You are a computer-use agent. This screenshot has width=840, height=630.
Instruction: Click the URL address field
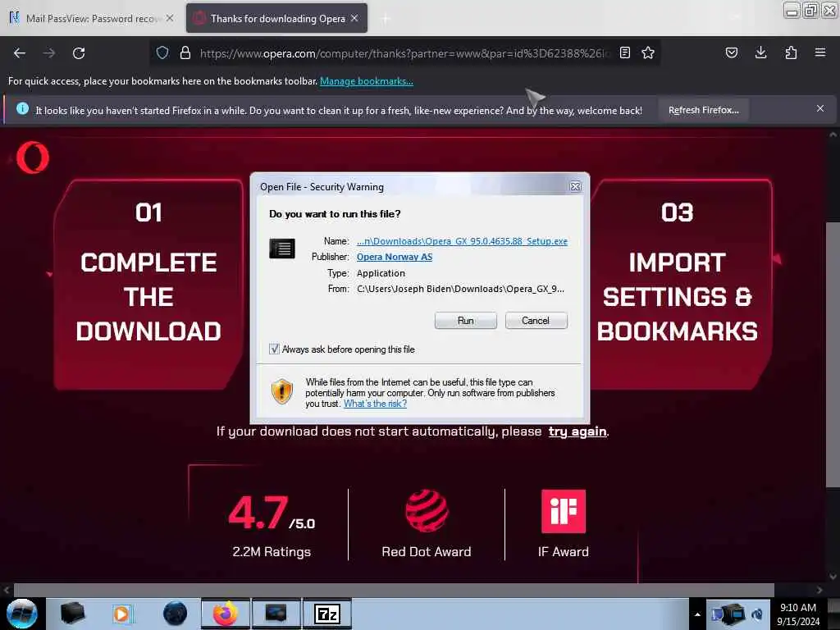click(404, 53)
